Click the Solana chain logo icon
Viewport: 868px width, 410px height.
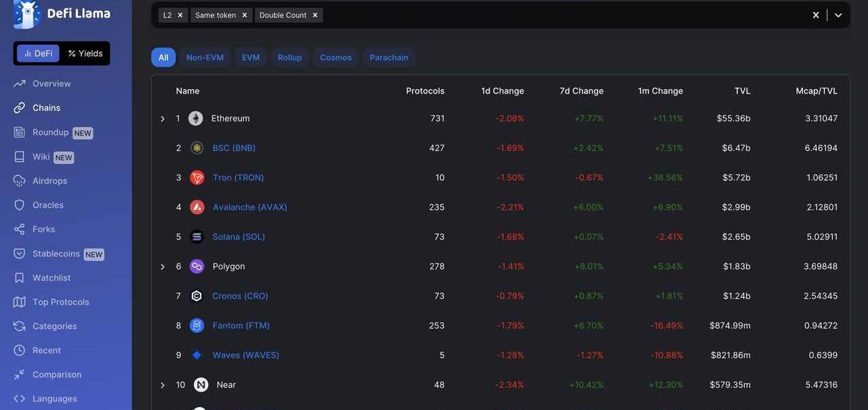197,237
